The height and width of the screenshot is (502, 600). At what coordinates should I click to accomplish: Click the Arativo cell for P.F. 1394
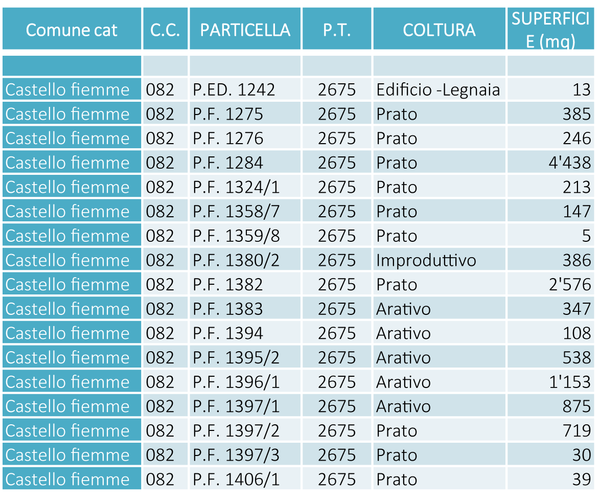coord(439,333)
